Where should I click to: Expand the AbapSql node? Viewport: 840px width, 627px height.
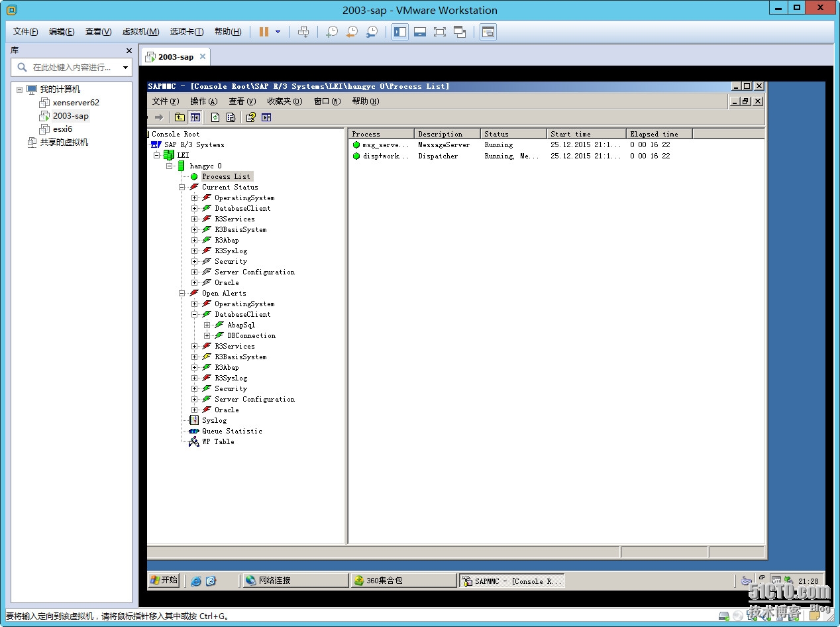pos(207,325)
